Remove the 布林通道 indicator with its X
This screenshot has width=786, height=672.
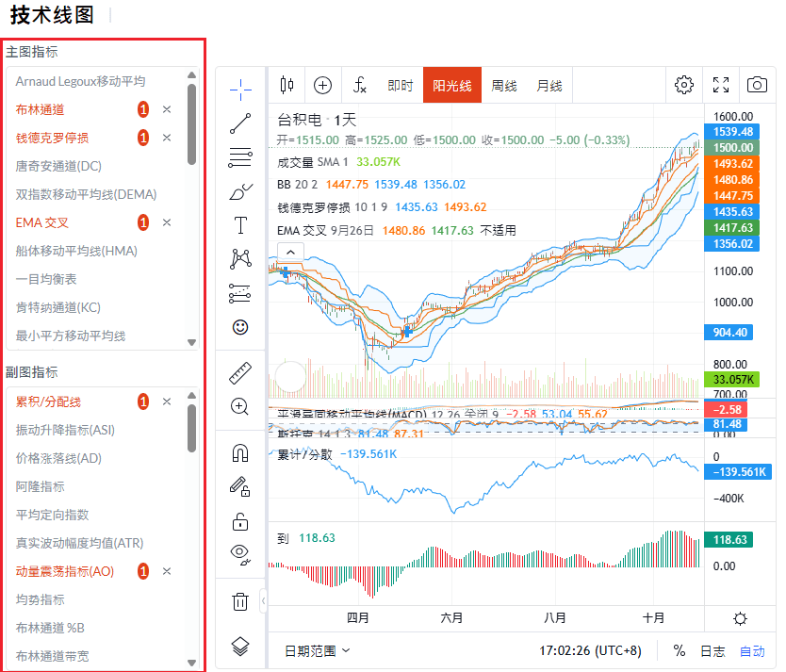tap(169, 109)
